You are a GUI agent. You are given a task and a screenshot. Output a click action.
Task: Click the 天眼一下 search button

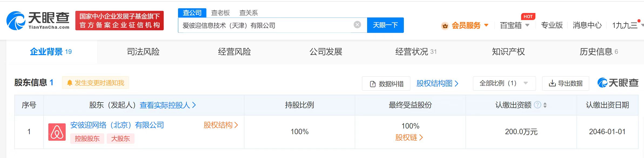(385, 25)
